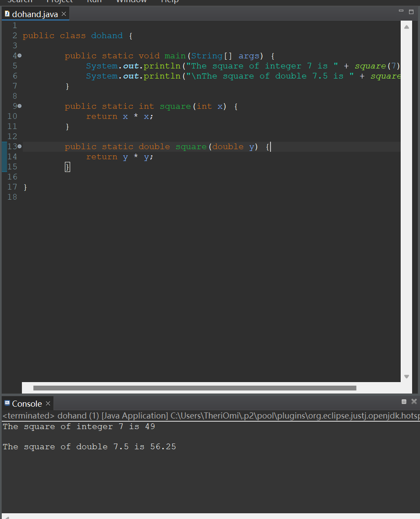420x519 pixels.
Task: Maximize the editor area
Action: coord(411,12)
